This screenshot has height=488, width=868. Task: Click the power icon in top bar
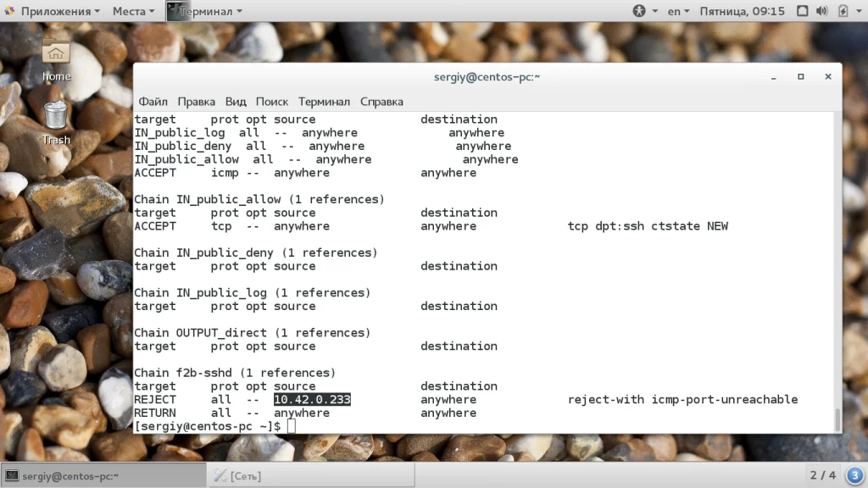click(x=856, y=11)
